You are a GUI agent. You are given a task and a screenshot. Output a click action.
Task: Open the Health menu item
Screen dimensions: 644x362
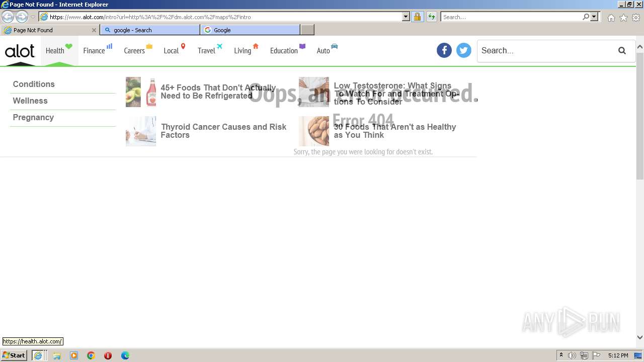coord(59,50)
